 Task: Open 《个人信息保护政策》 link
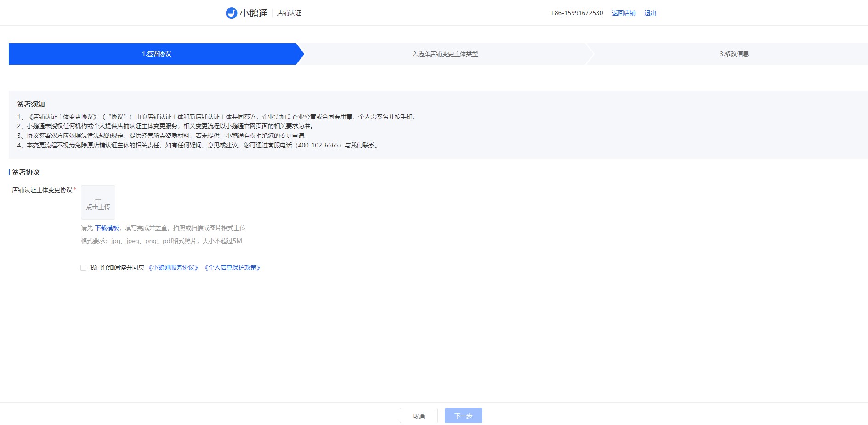click(233, 267)
